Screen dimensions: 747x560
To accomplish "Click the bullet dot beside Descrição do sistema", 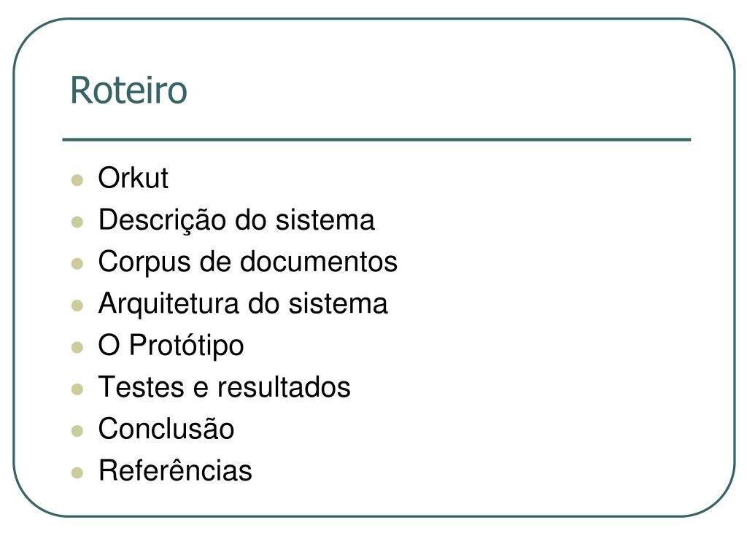I will (77, 222).
